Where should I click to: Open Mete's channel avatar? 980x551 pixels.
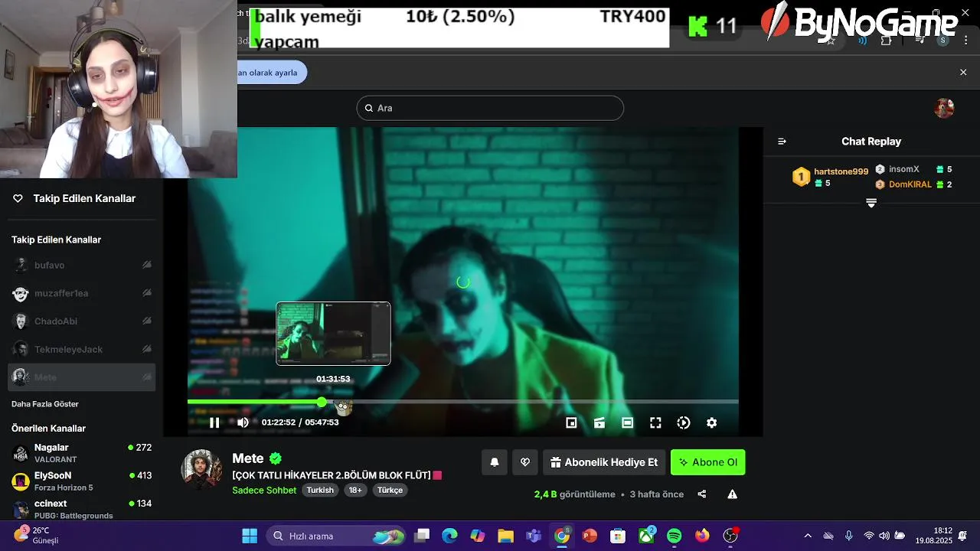[x=201, y=469]
